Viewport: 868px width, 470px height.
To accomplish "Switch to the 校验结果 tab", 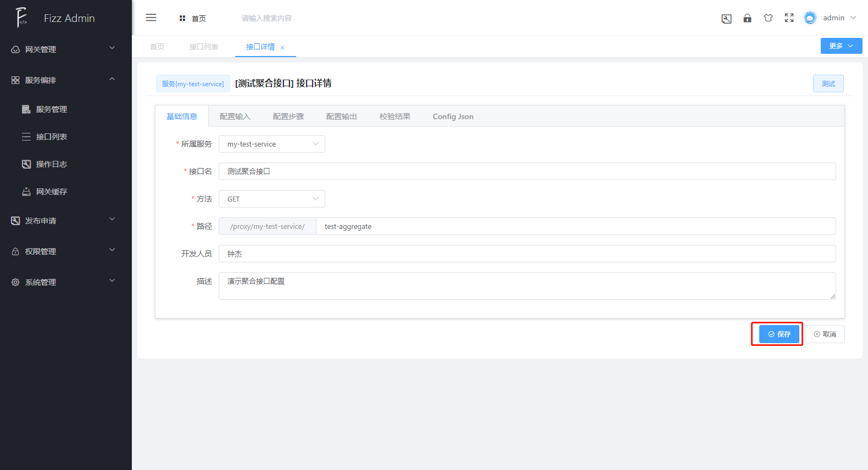I will pyautogui.click(x=395, y=116).
